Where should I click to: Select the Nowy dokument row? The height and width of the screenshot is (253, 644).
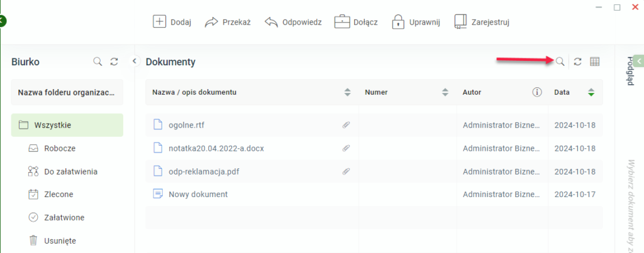coord(374,195)
